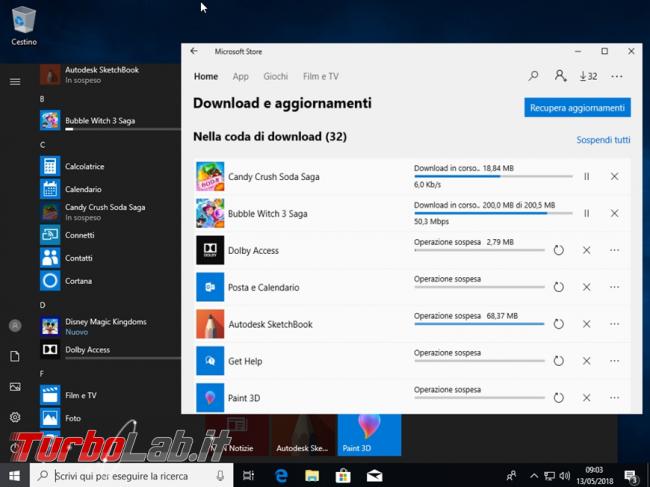Open Candy Crush Soda Saga queue entry
This screenshot has height=487, width=650.
(412, 177)
